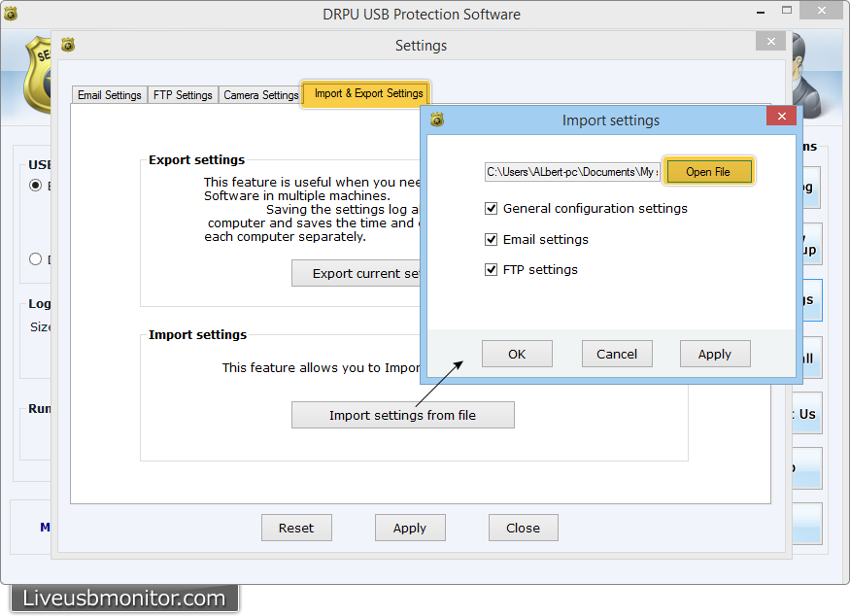This screenshot has height=616, width=850.
Task: Click Apply at bottom of Settings window
Action: click(410, 529)
